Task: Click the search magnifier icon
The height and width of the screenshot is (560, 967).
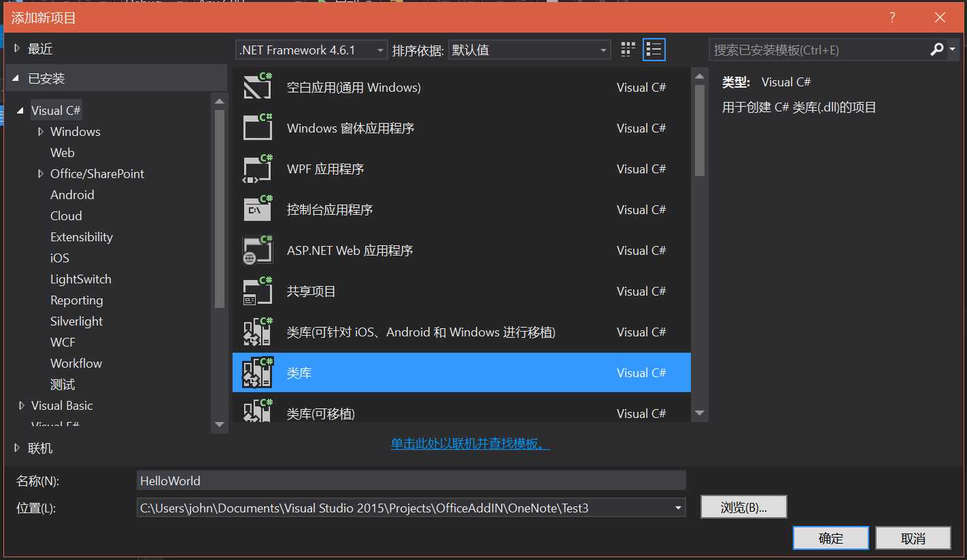Action: click(936, 50)
